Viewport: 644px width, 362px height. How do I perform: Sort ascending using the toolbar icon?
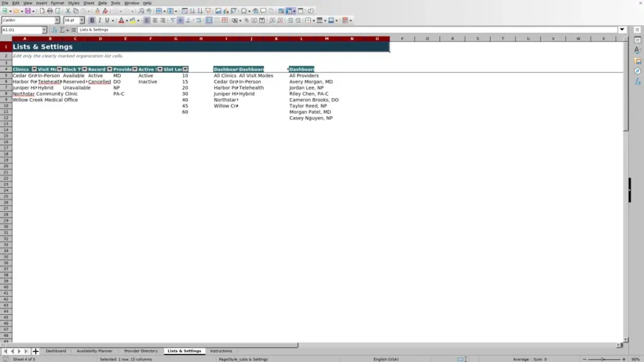tap(192, 11)
